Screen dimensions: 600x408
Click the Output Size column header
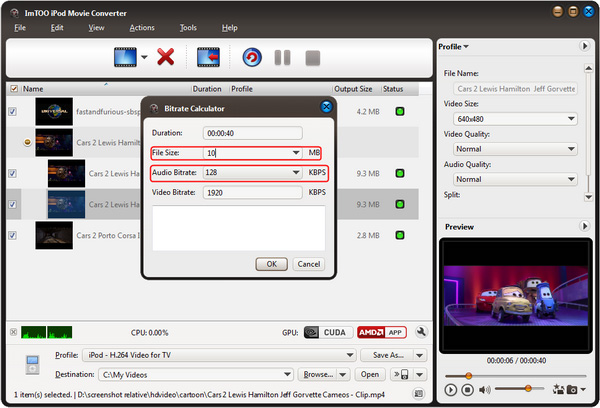point(353,89)
